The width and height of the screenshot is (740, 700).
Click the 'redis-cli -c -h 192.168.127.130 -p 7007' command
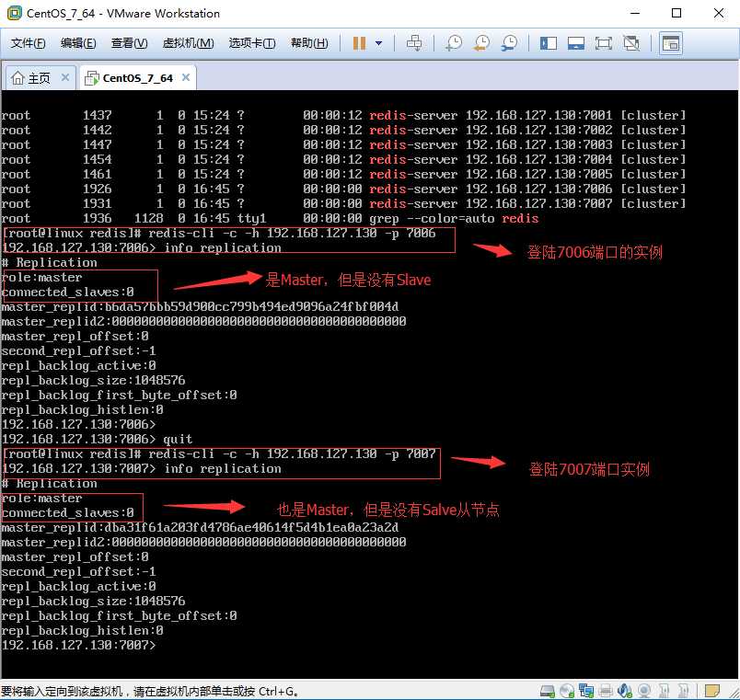pos(292,453)
